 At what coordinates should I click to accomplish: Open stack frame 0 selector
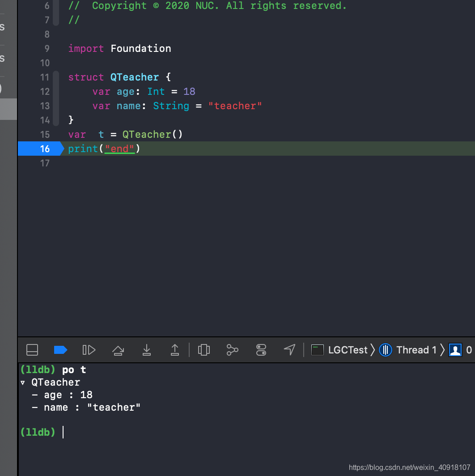(x=461, y=350)
